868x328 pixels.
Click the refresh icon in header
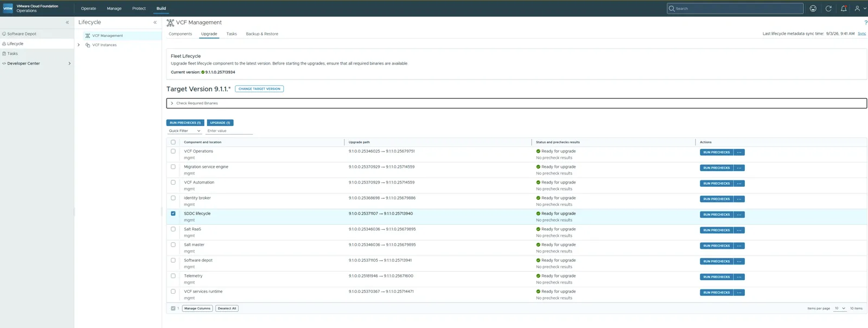coord(828,8)
